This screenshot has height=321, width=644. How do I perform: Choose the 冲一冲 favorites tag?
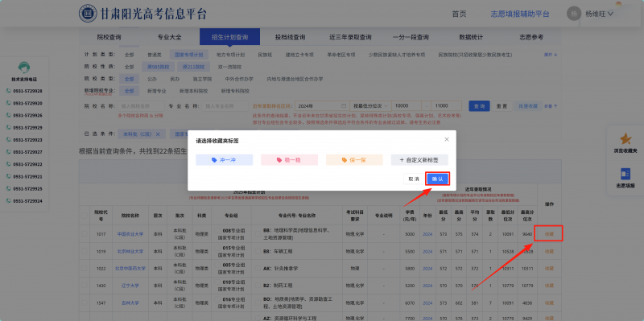pyautogui.click(x=225, y=160)
